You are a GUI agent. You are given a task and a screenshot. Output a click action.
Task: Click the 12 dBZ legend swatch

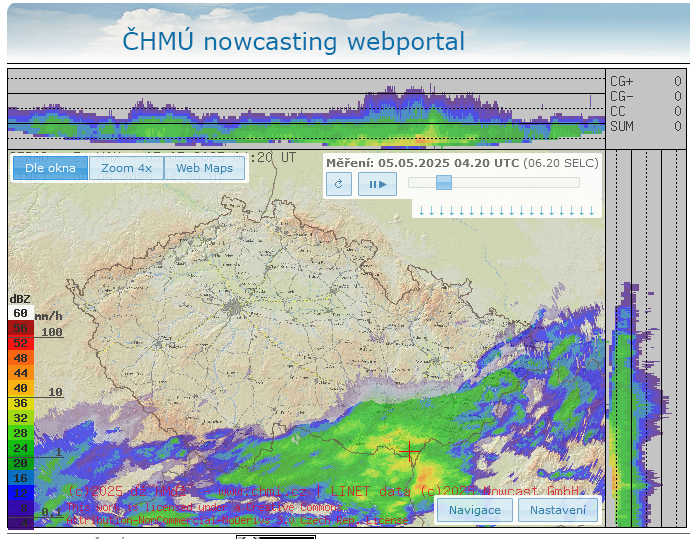21,493
